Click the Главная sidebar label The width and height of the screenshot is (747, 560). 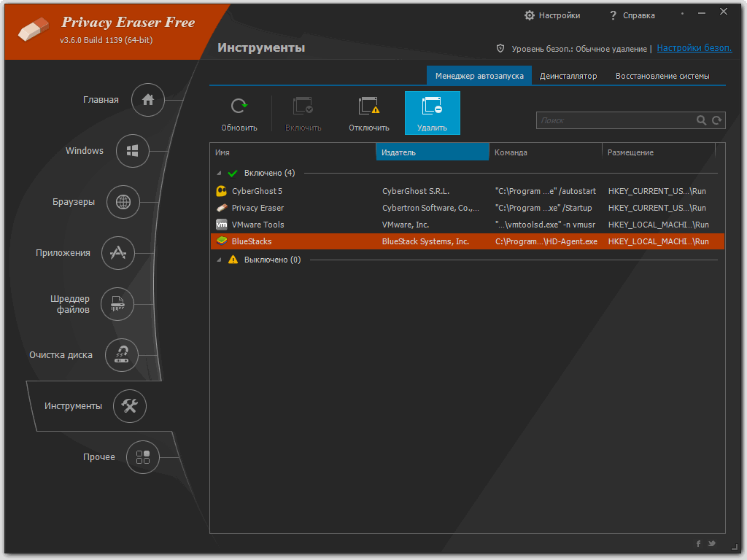(101, 99)
